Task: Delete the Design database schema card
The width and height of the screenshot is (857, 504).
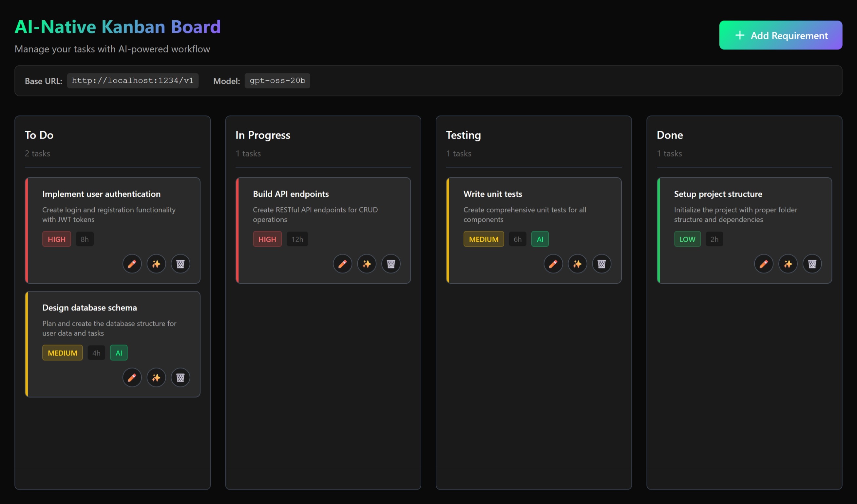Action: 180,377
